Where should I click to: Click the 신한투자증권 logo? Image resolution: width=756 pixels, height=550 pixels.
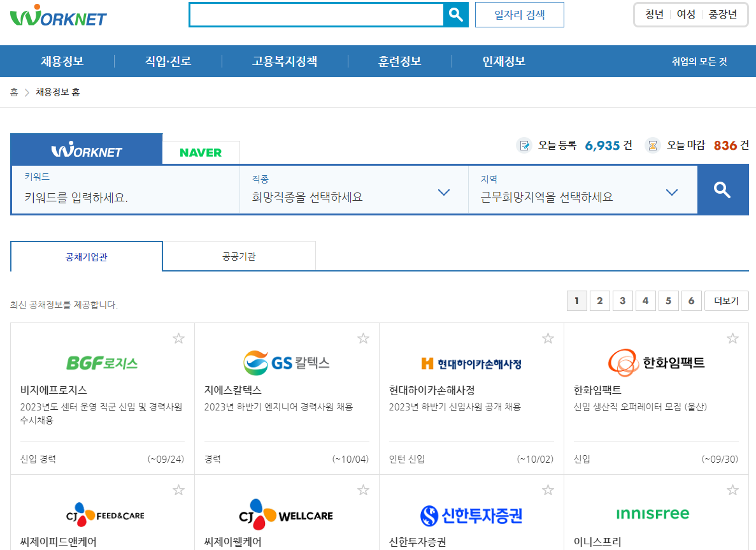(471, 515)
